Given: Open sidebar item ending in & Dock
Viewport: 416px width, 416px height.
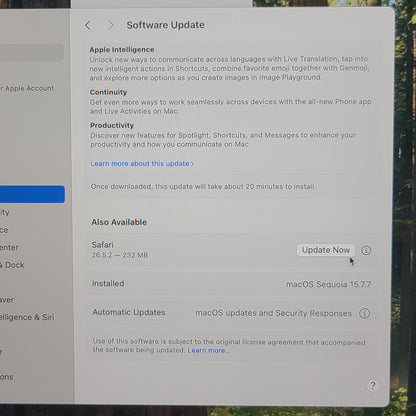Looking at the screenshot, I should coord(12,265).
